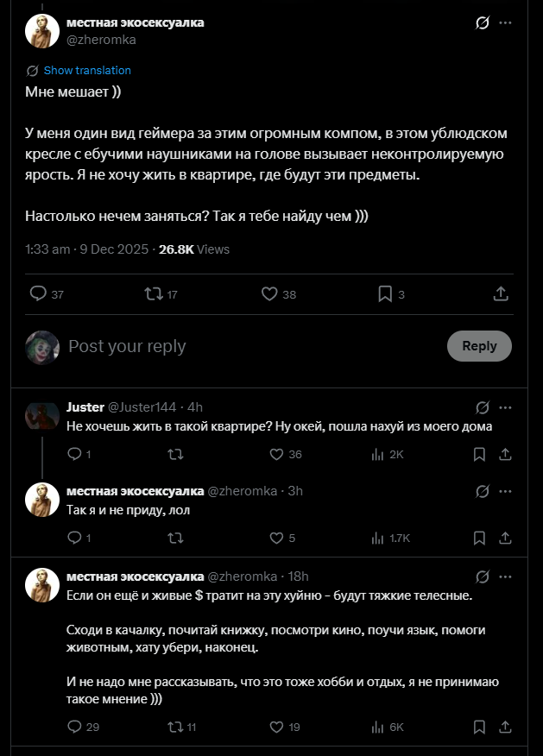Image resolution: width=543 pixels, height=756 pixels.
Task: Share the main post
Action: [501, 294]
